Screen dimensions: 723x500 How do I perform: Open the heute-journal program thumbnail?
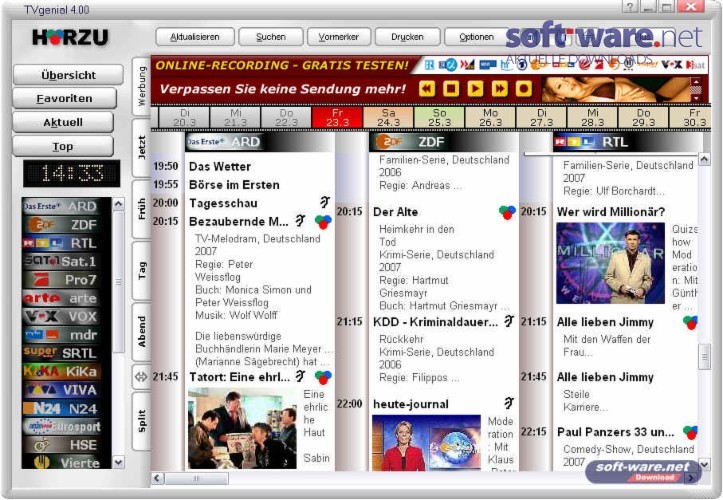(x=427, y=442)
